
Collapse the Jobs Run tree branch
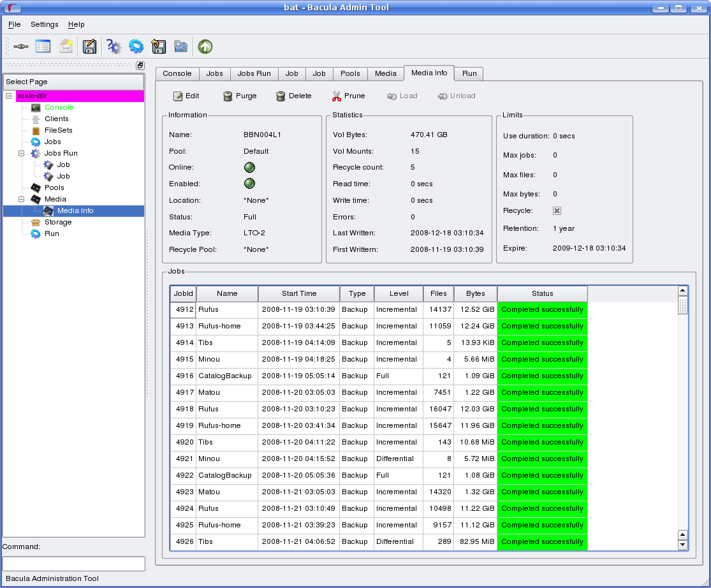click(x=21, y=153)
